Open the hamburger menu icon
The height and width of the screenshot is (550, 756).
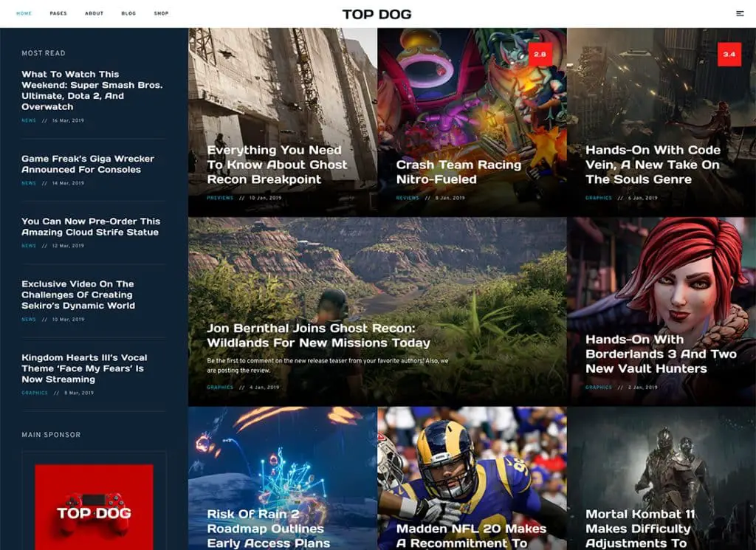point(740,13)
